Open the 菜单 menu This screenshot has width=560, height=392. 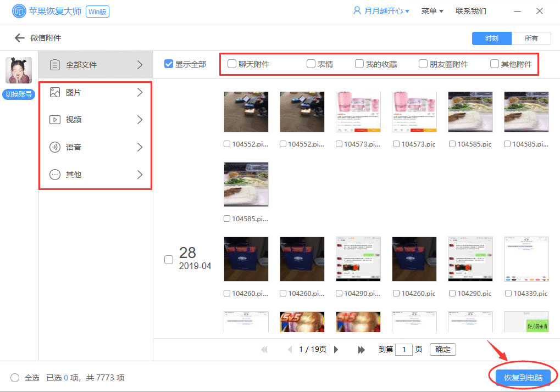click(432, 10)
